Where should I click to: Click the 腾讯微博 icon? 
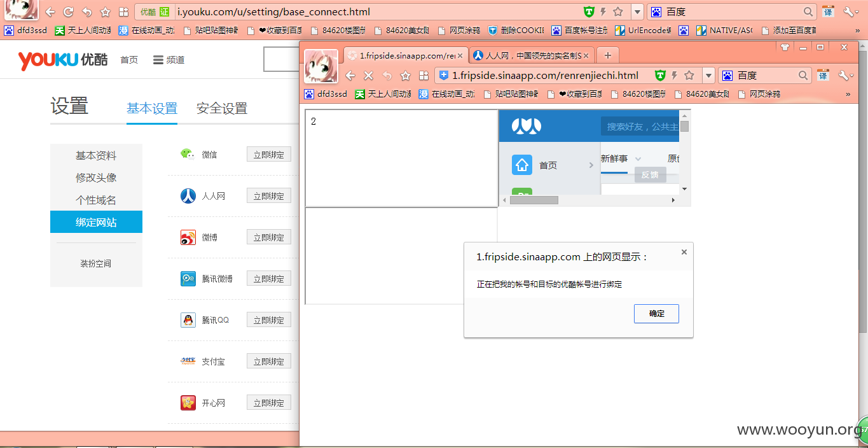tap(188, 279)
